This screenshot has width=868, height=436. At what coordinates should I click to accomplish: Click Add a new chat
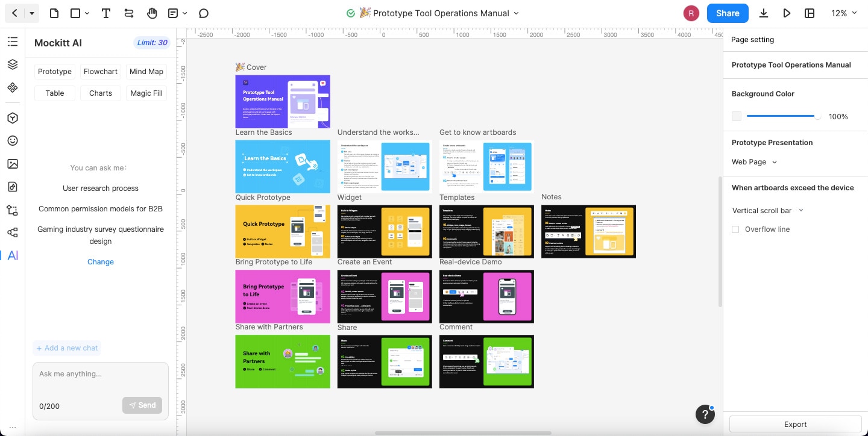[67, 348]
